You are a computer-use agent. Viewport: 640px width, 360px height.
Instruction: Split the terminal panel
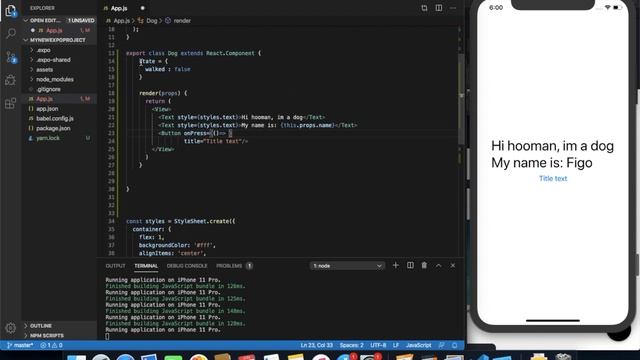tap(410, 265)
